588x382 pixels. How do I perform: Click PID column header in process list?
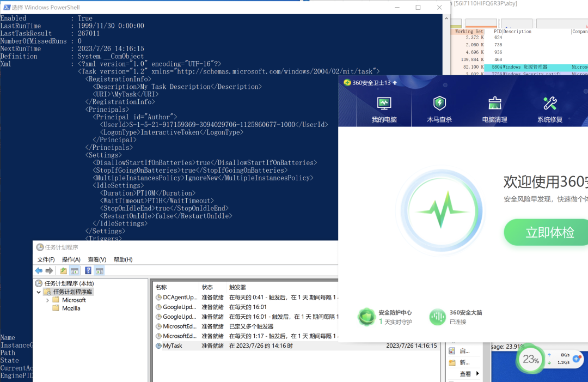click(x=498, y=32)
